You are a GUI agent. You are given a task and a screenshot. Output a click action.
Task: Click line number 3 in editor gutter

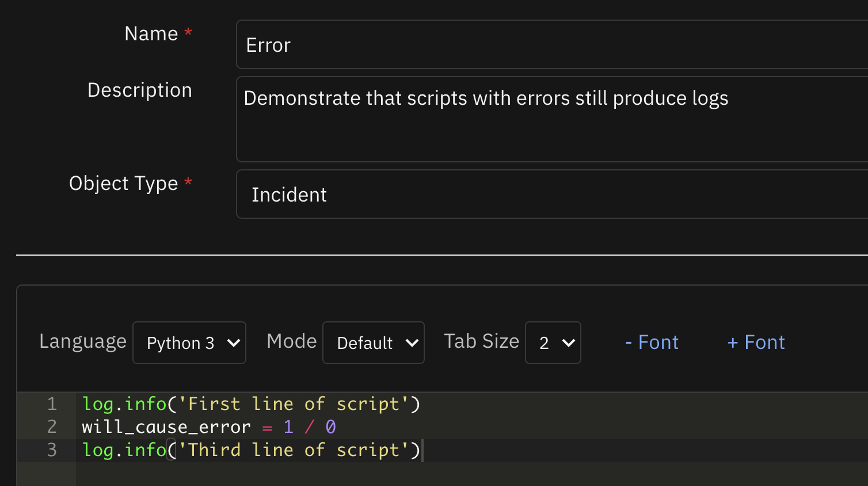click(52, 450)
